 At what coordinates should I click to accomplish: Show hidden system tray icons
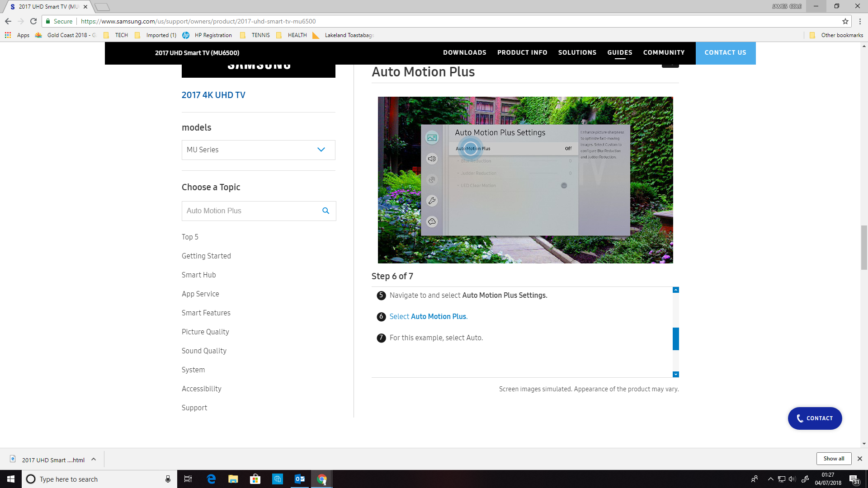[770, 479]
